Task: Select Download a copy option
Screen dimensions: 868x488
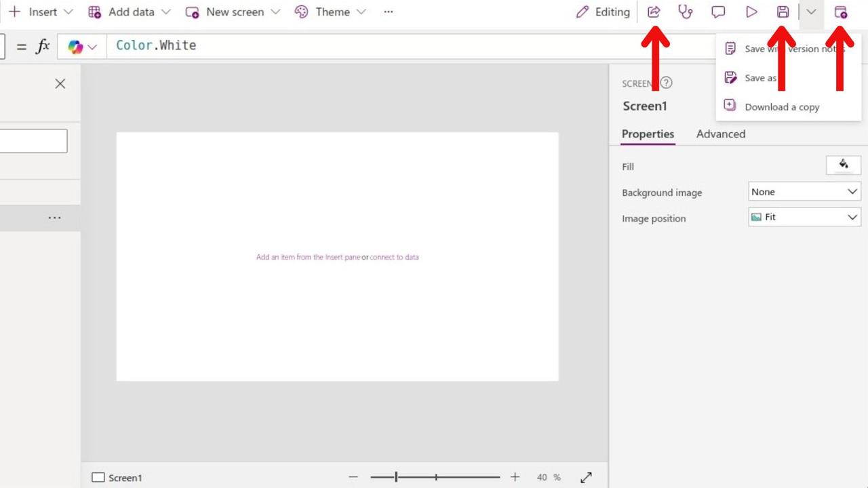Action: tap(781, 107)
